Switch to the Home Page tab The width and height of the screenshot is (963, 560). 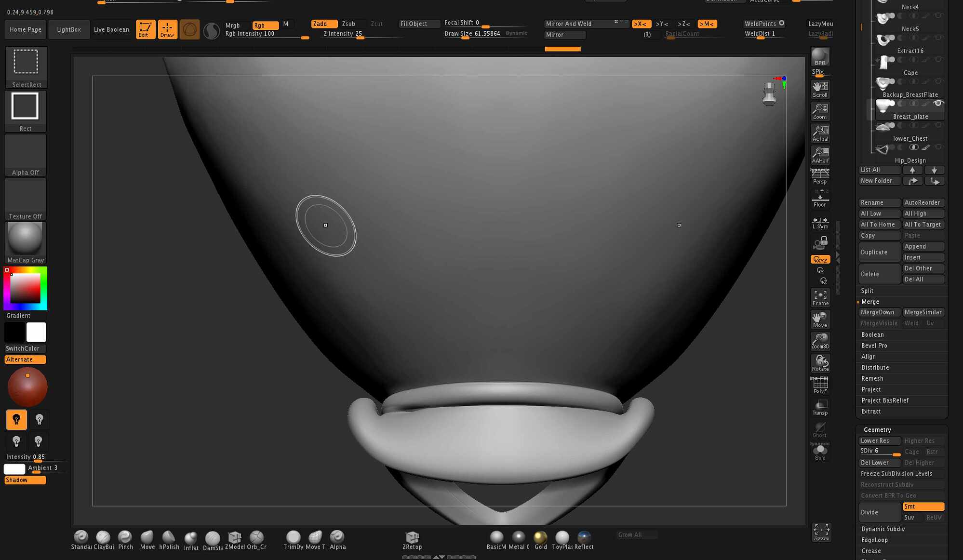(x=25, y=29)
